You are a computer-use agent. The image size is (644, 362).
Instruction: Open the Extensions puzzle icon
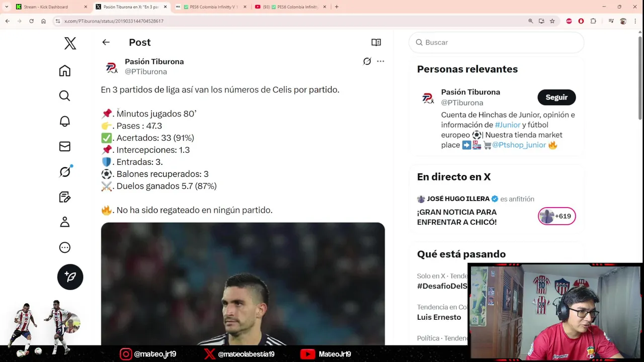pos(593,21)
